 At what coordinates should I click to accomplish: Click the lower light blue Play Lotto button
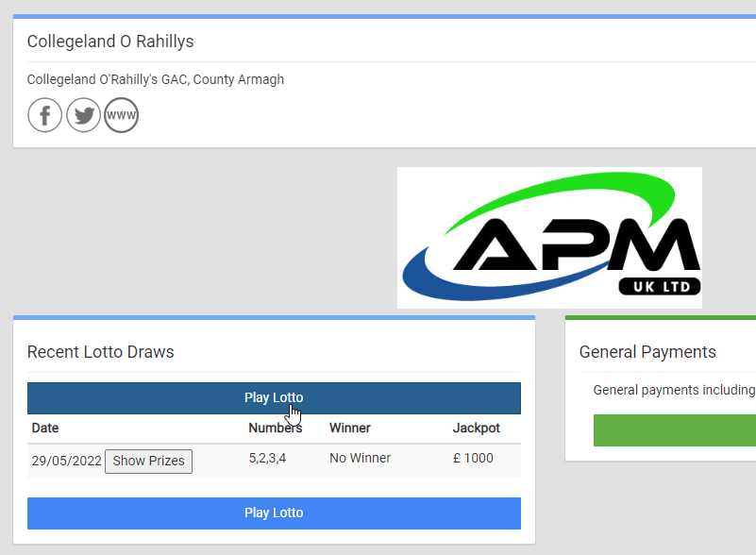(x=274, y=513)
